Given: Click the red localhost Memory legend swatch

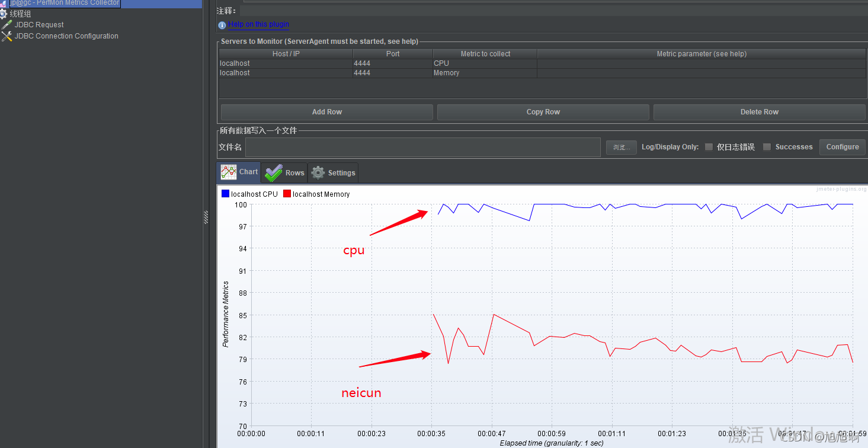Looking at the screenshot, I should click(x=287, y=194).
